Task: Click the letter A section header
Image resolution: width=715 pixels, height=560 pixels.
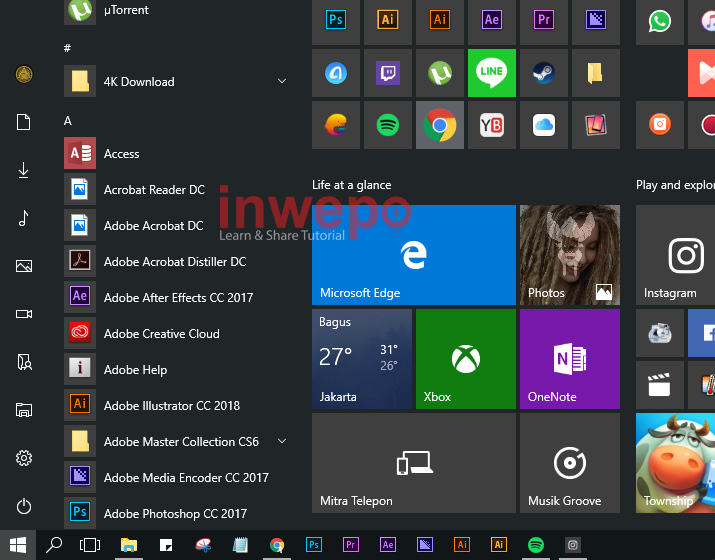Action: (x=68, y=121)
